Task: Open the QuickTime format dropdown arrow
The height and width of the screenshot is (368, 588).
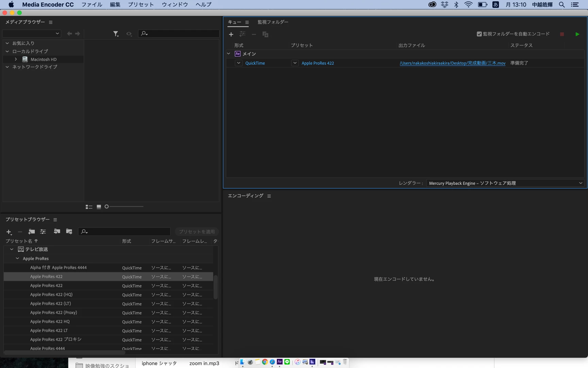Action: tap(239, 63)
